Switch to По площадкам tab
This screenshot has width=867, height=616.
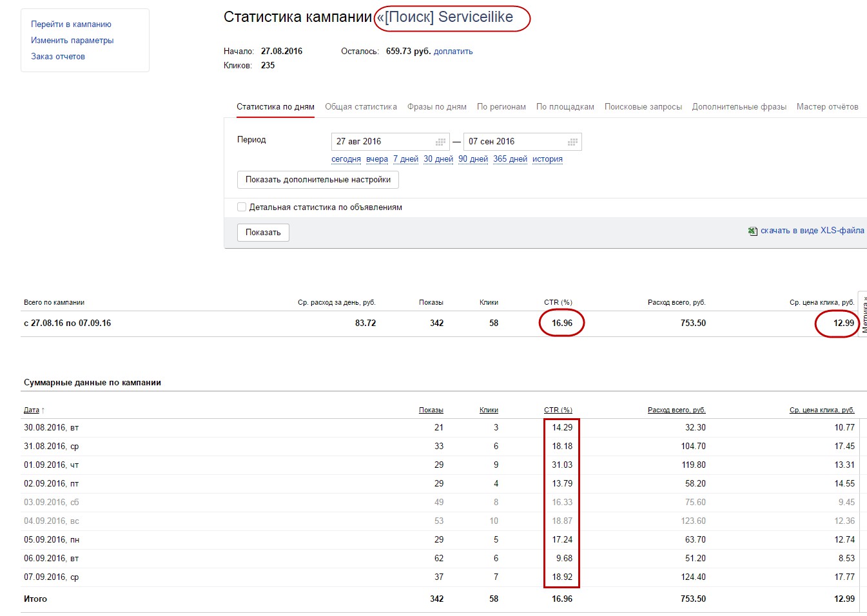[x=565, y=107]
